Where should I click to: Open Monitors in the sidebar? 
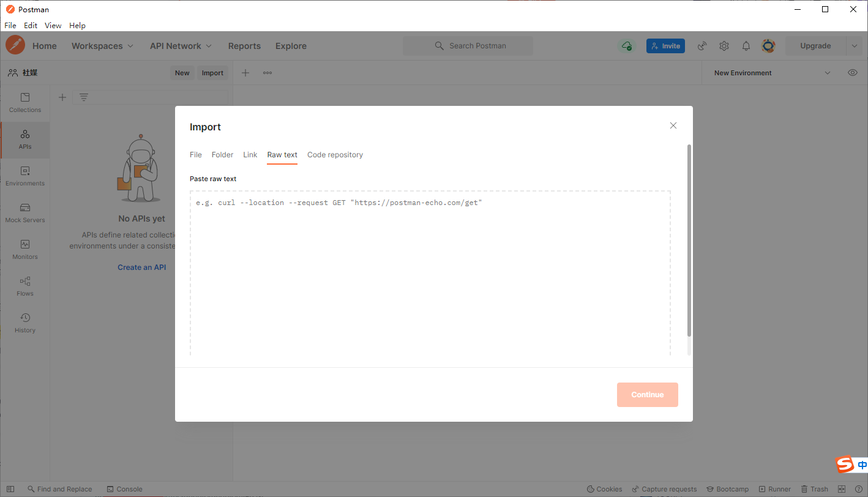[25, 250]
